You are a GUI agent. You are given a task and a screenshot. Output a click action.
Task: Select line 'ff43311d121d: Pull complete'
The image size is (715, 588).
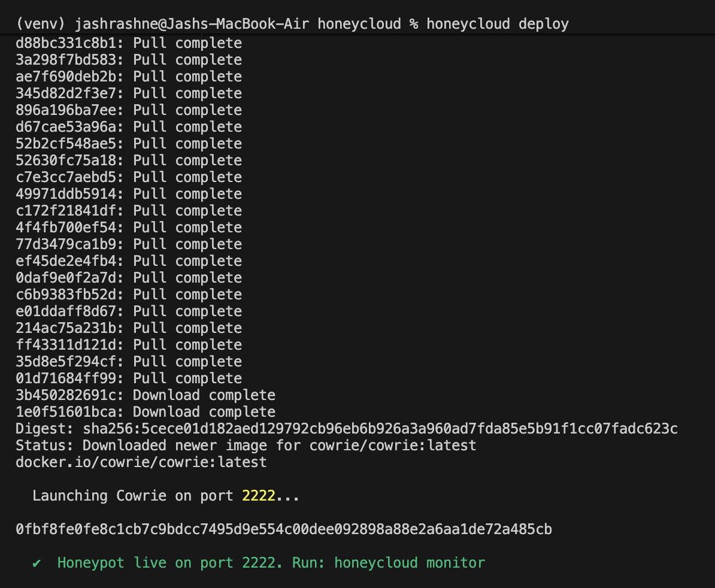[x=129, y=344]
